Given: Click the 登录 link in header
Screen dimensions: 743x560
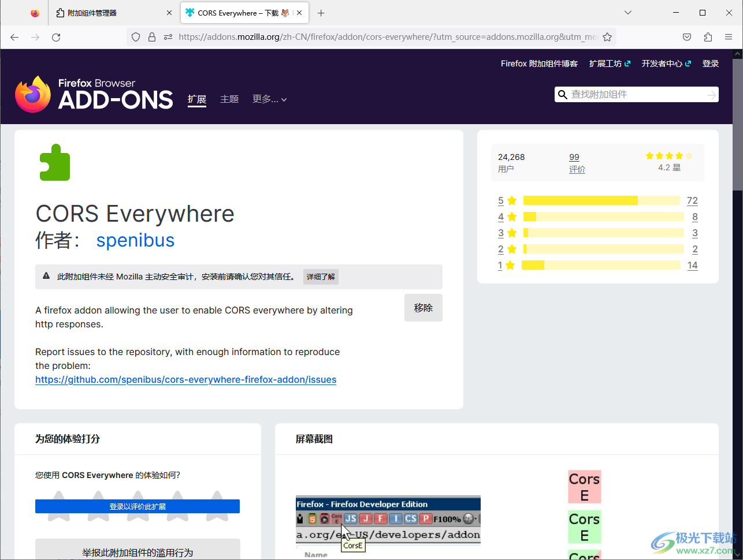Looking at the screenshot, I should (710, 64).
